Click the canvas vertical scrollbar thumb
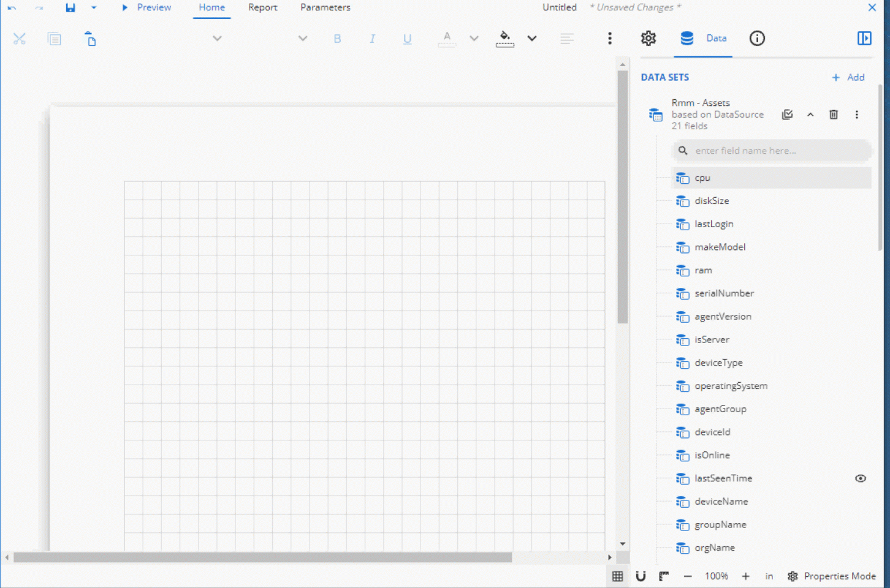 click(623, 197)
